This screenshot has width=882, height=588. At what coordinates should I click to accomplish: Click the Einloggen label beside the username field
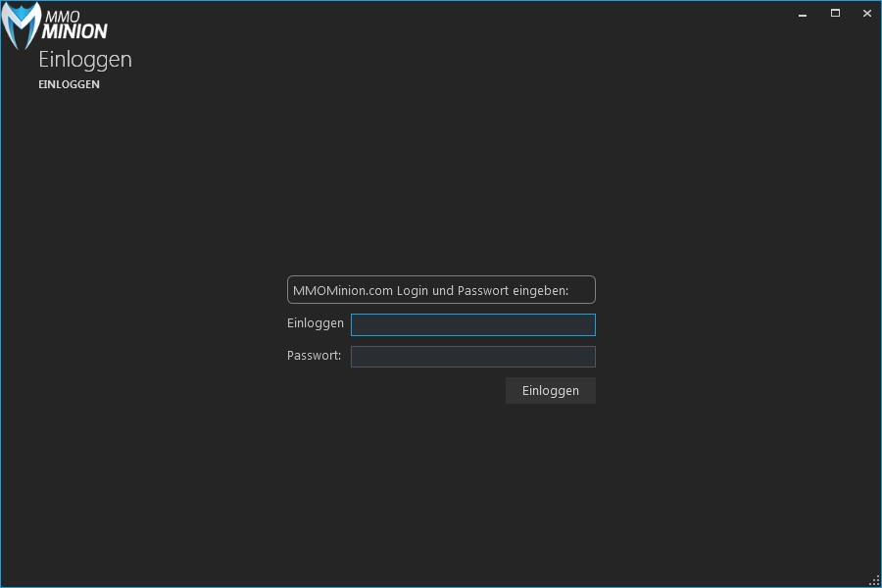(315, 323)
